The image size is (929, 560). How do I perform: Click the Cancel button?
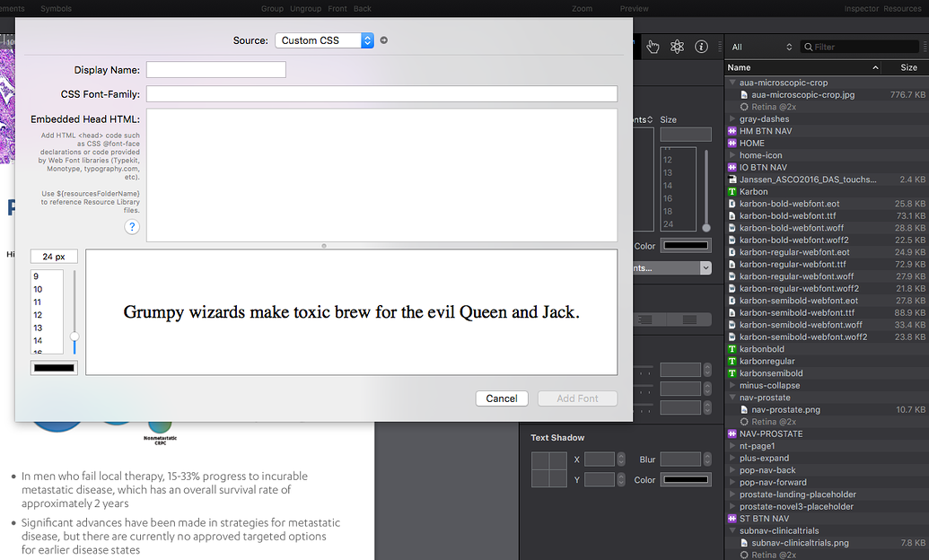coord(502,398)
